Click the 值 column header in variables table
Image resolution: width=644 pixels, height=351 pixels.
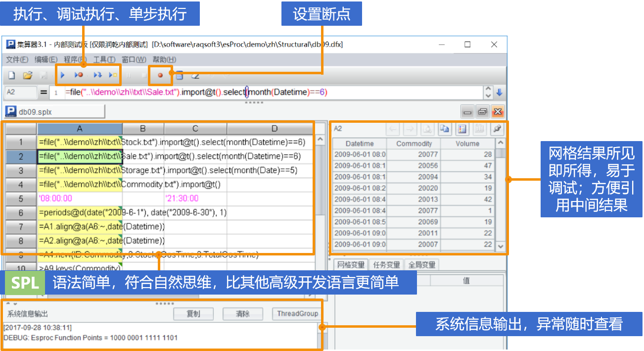click(466, 281)
